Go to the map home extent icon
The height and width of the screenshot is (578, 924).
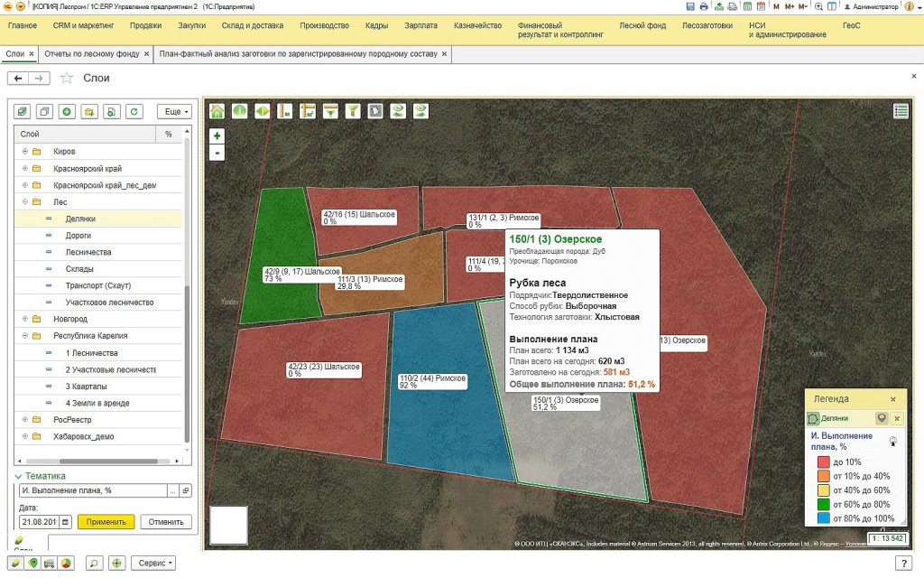coord(217,111)
